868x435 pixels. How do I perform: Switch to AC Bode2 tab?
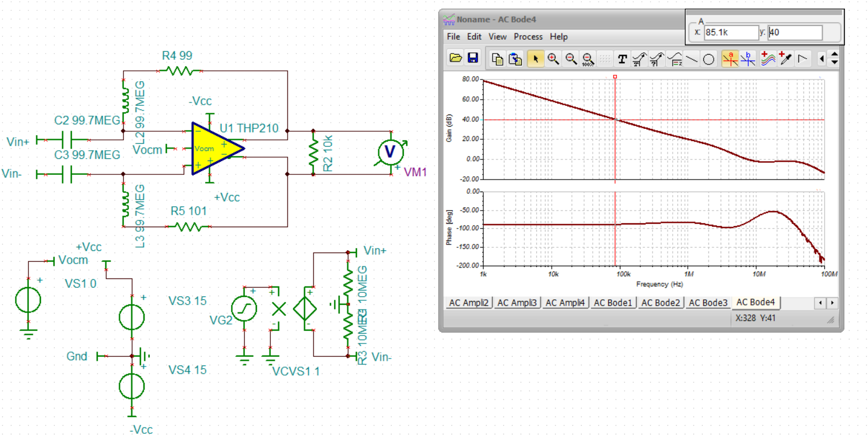661,303
